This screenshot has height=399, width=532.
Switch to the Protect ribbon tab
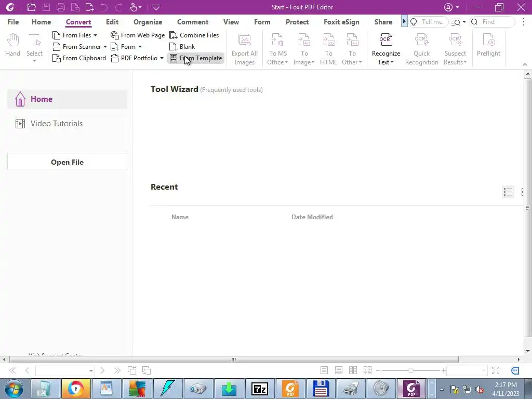[297, 22]
